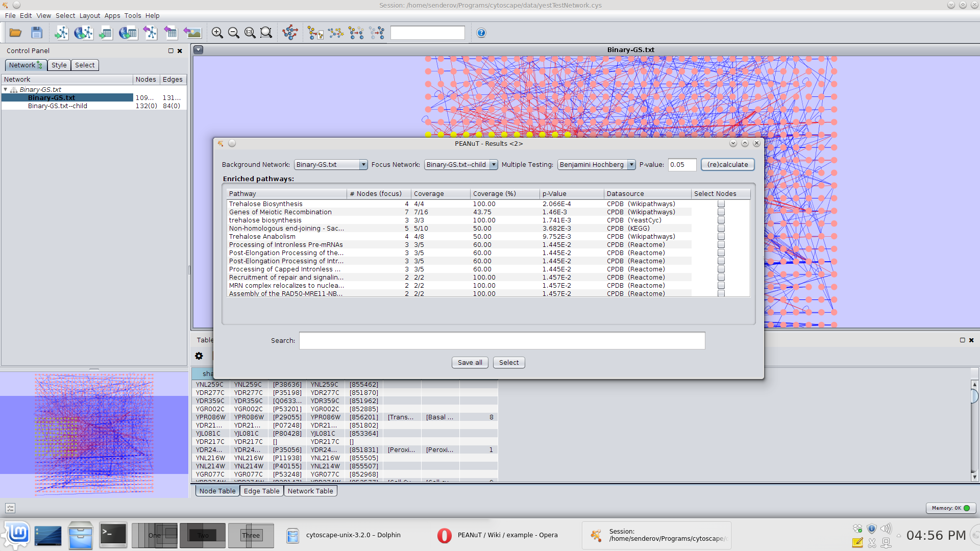Export network as image icon

point(192,33)
